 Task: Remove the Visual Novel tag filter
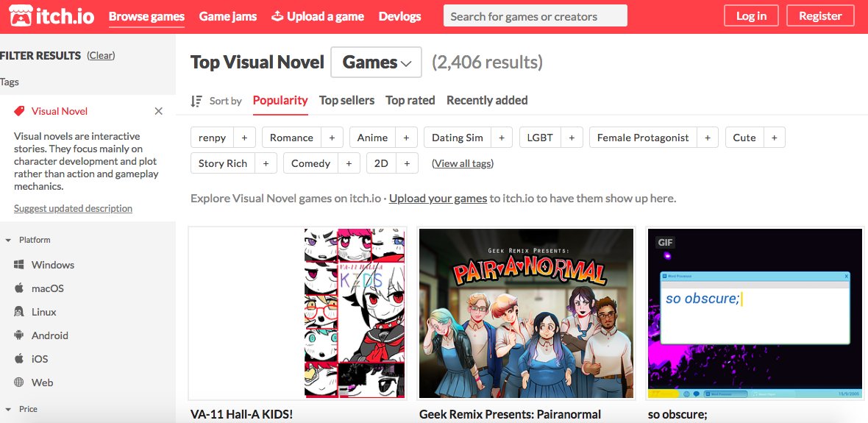(158, 111)
